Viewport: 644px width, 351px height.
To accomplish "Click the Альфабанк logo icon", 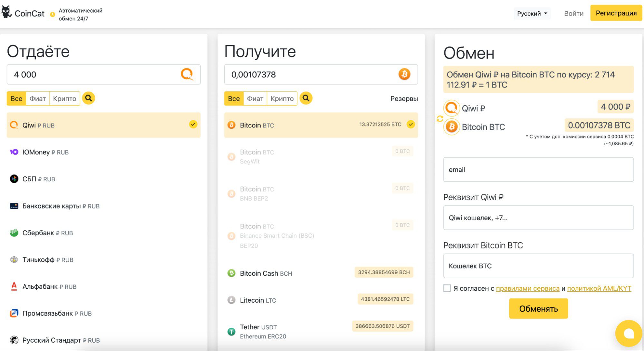I will [14, 286].
